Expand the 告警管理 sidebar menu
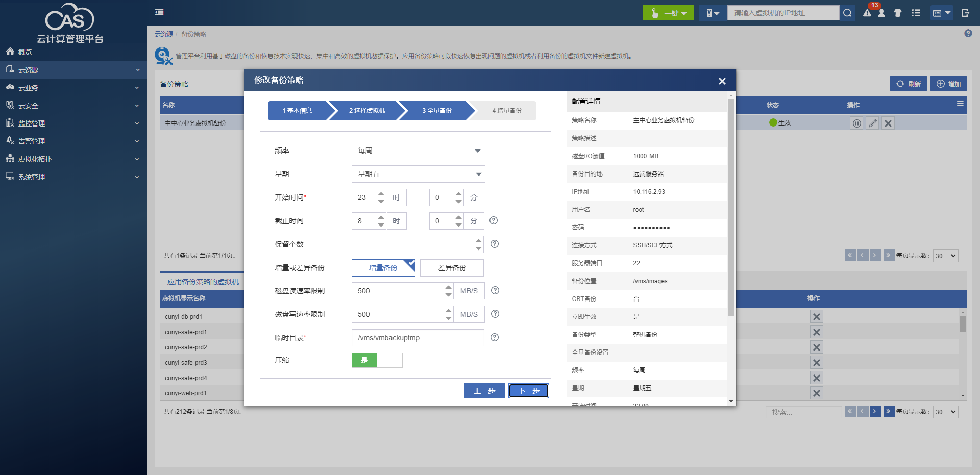The width and height of the screenshot is (980, 475). [73, 141]
